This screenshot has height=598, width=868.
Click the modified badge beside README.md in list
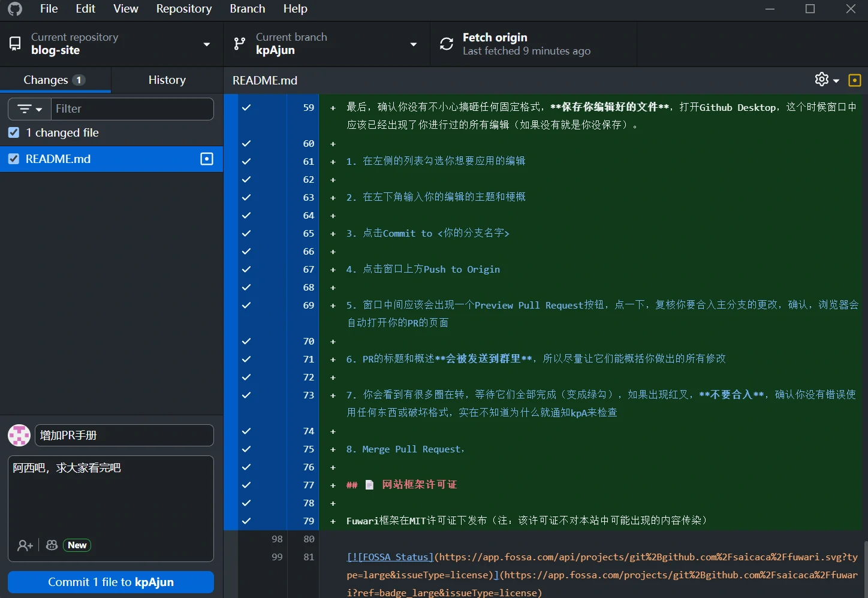[x=207, y=159]
